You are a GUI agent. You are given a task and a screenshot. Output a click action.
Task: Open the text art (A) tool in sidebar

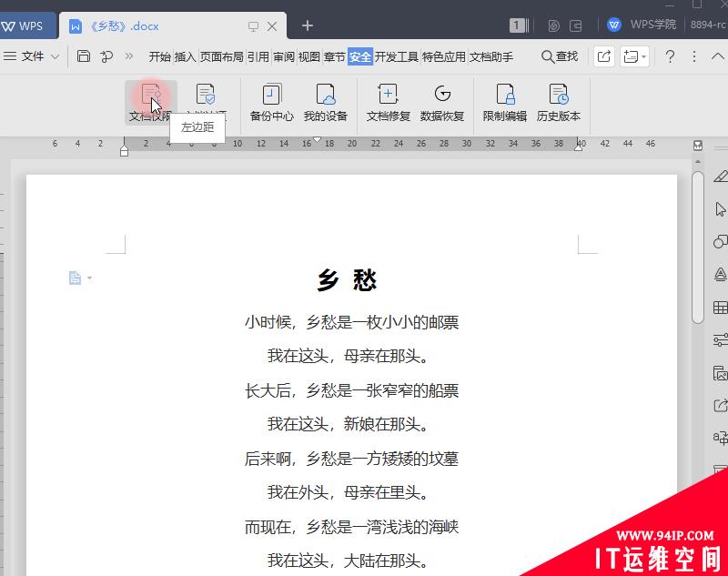720,275
